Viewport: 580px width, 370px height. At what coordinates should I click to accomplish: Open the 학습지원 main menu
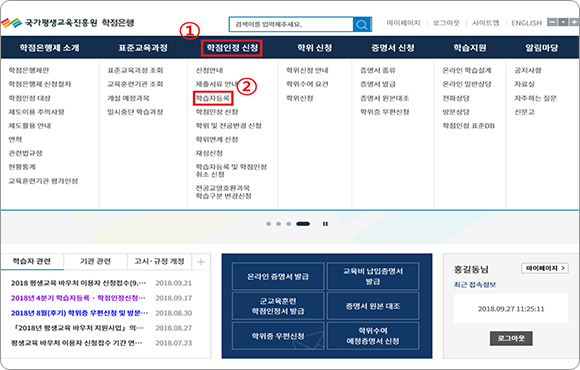[x=470, y=48]
